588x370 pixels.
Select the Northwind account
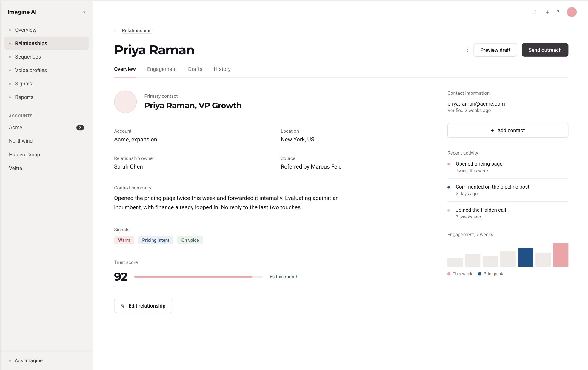[47, 141]
